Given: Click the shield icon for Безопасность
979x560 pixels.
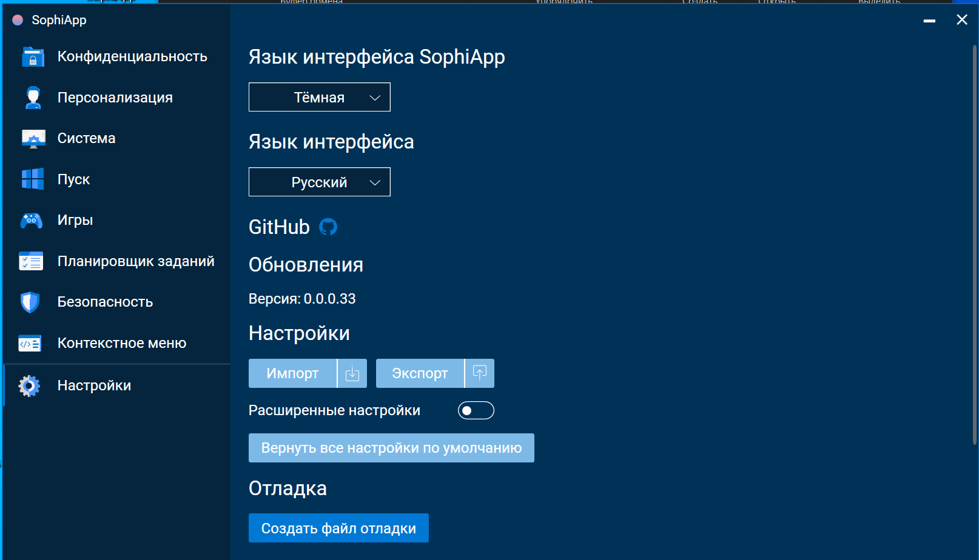Looking at the screenshot, I should [30, 301].
